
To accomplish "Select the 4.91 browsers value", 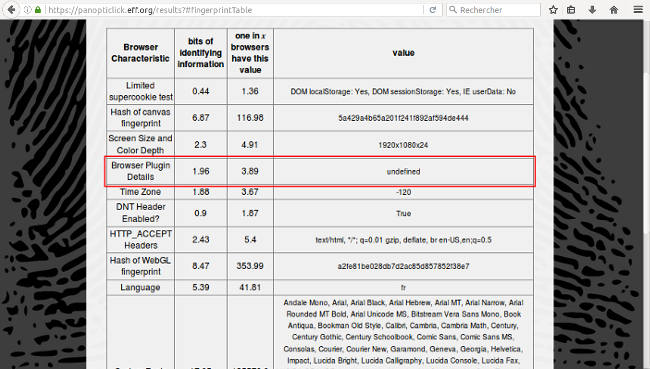I will point(250,144).
